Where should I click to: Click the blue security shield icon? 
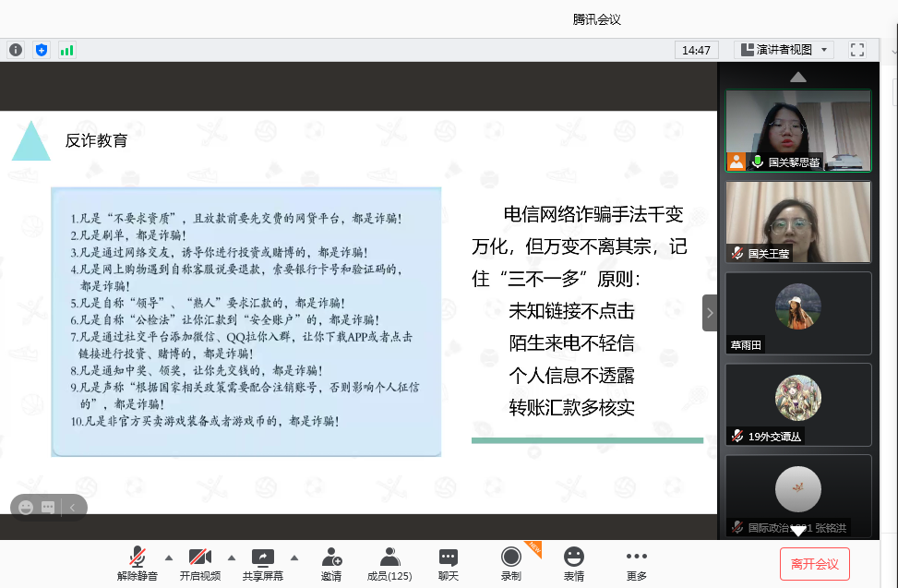[x=42, y=50]
